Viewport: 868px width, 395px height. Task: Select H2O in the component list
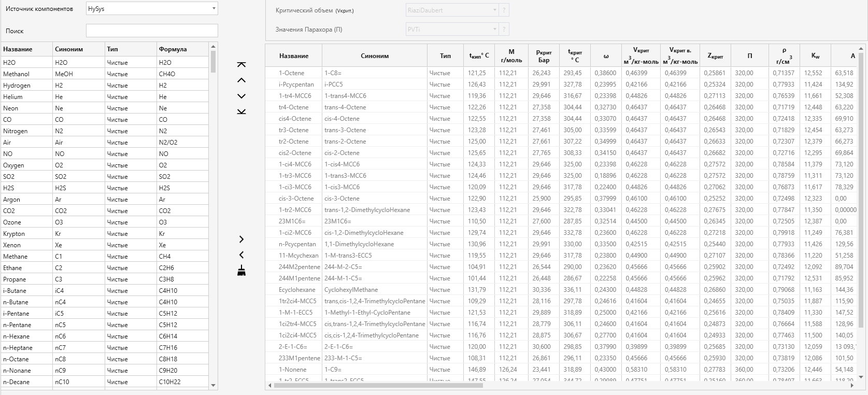click(x=104, y=62)
